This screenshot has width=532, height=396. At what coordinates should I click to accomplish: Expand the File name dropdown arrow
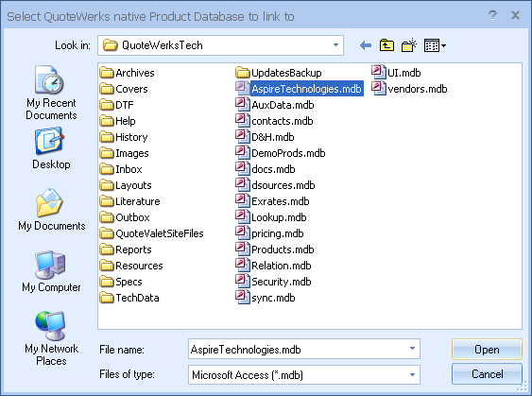(x=412, y=349)
